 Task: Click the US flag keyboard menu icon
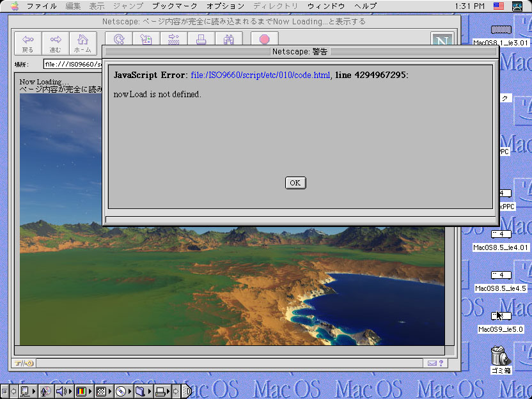pos(498,6)
